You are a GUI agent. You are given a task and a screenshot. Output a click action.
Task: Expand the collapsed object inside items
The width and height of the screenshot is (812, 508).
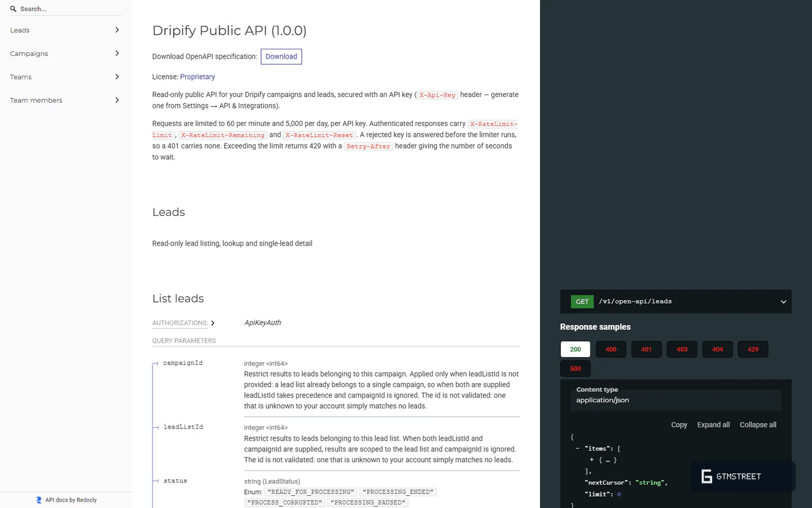click(x=592, y=459)
